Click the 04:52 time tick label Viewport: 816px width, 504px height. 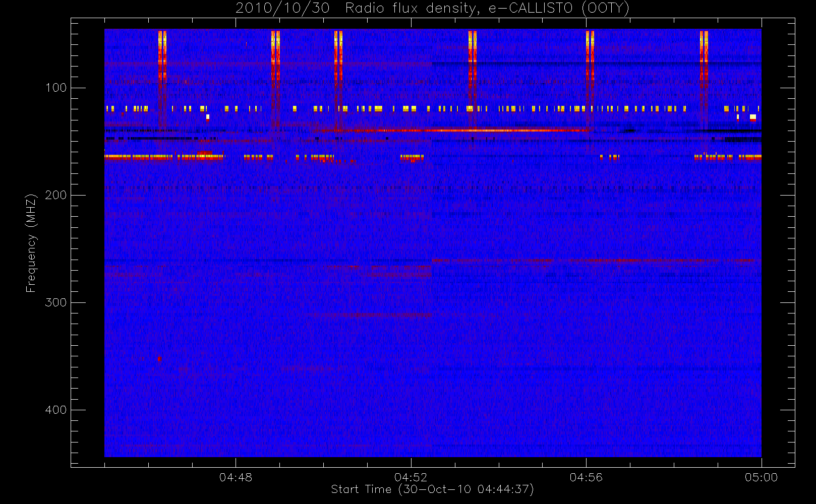pos(411,477)
